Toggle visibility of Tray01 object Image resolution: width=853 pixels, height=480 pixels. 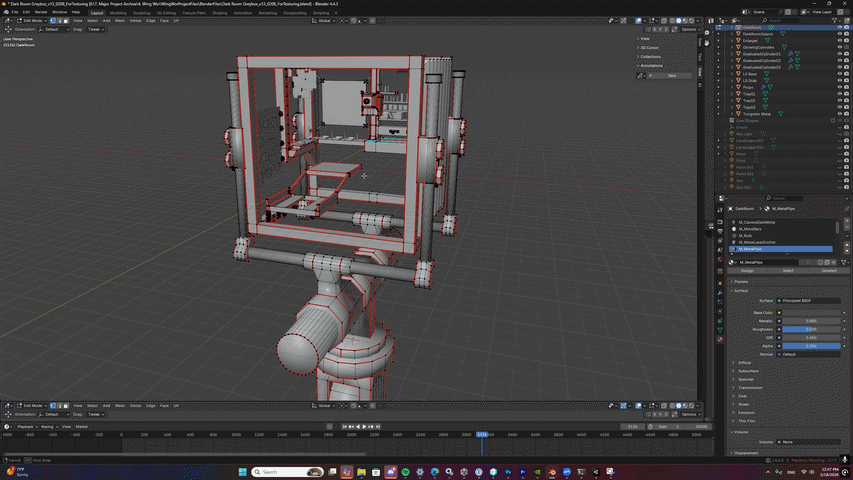(839, 94)
